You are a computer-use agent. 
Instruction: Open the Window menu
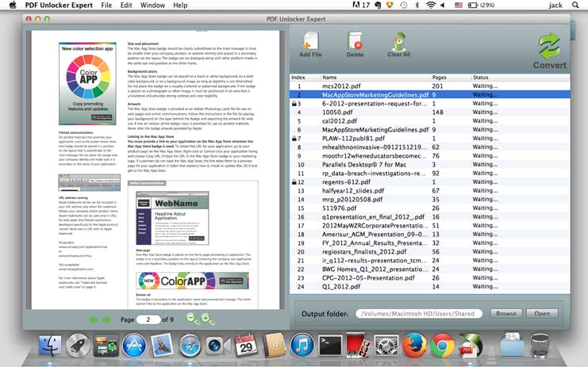pyautogui.click(x=152, y=6)
